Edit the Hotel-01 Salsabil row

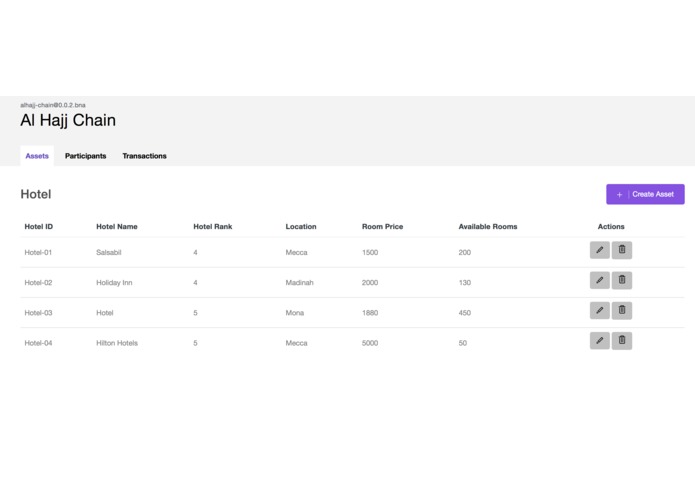pos(599,250)
